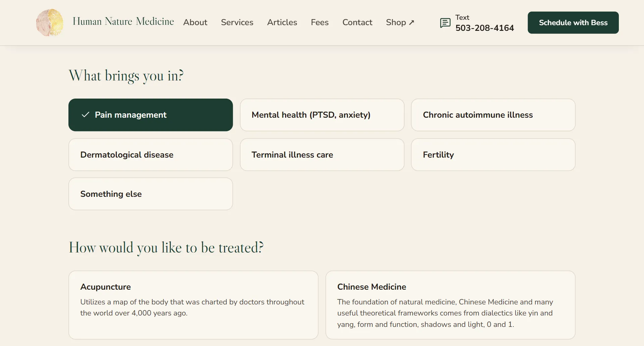Click the checkmark on Pain management
The width and height of the screenshot is (644, 346).
click(x=86, y=115)
